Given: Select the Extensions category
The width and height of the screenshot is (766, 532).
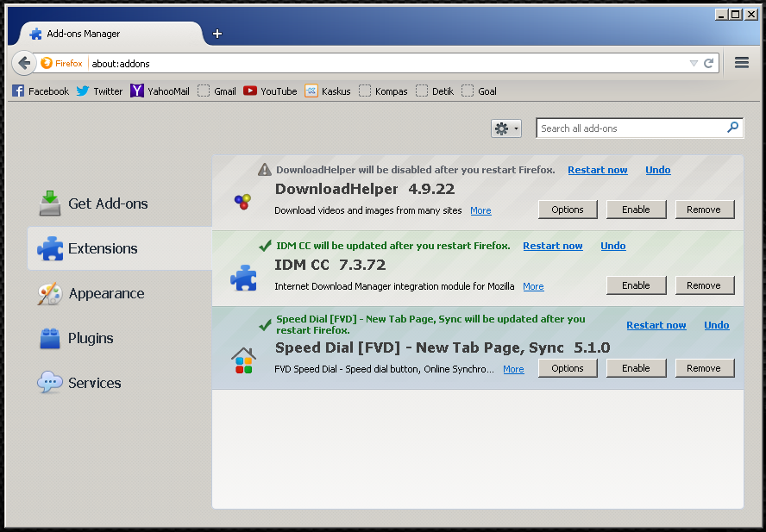Looking at the screenshot, I should click(x=120, y=248).
